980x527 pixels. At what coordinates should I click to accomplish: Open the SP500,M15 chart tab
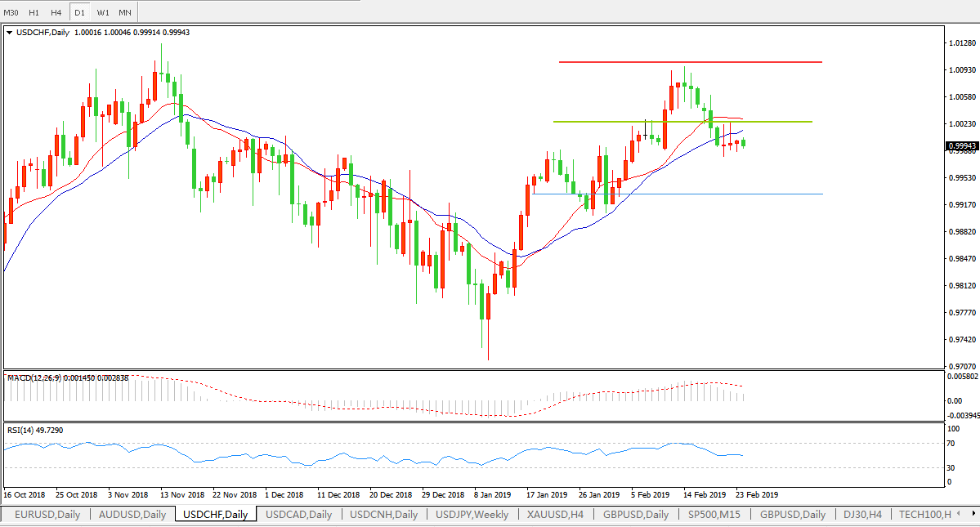(714, 515)
